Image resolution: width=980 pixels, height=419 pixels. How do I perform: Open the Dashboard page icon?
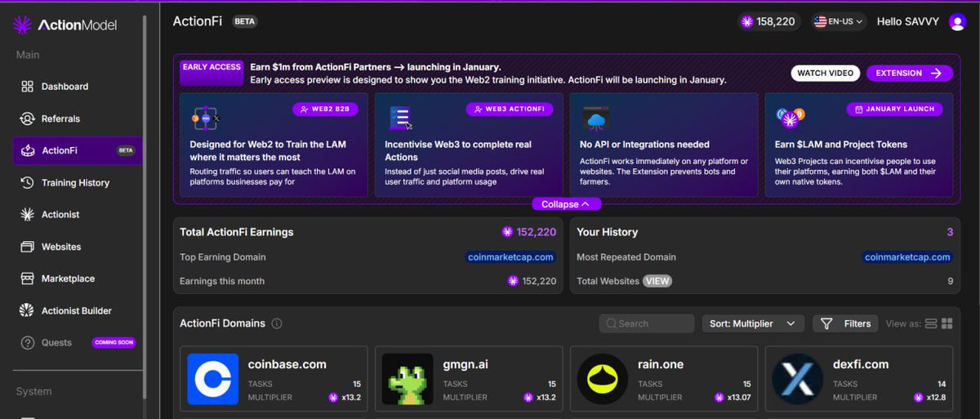coord(27,87)
